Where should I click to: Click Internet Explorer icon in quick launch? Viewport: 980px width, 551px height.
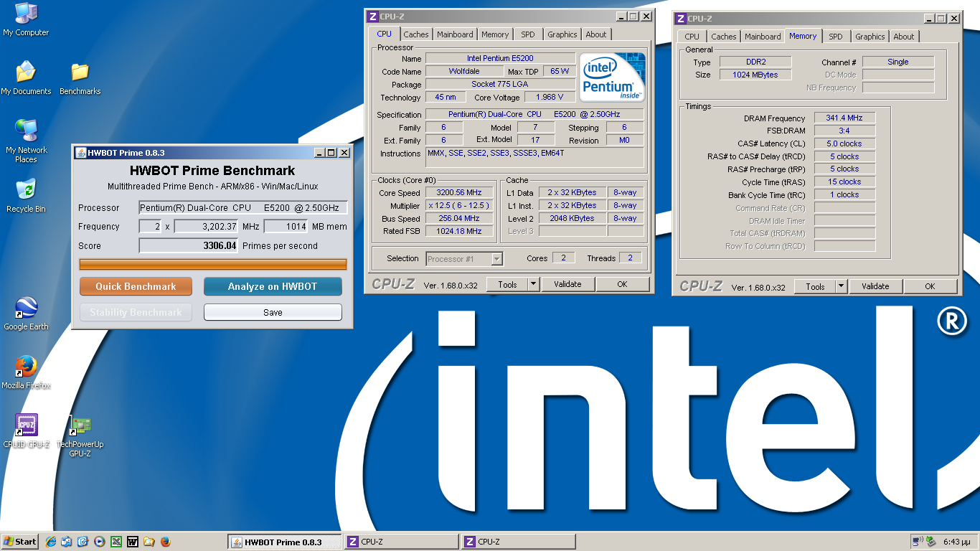51,542
